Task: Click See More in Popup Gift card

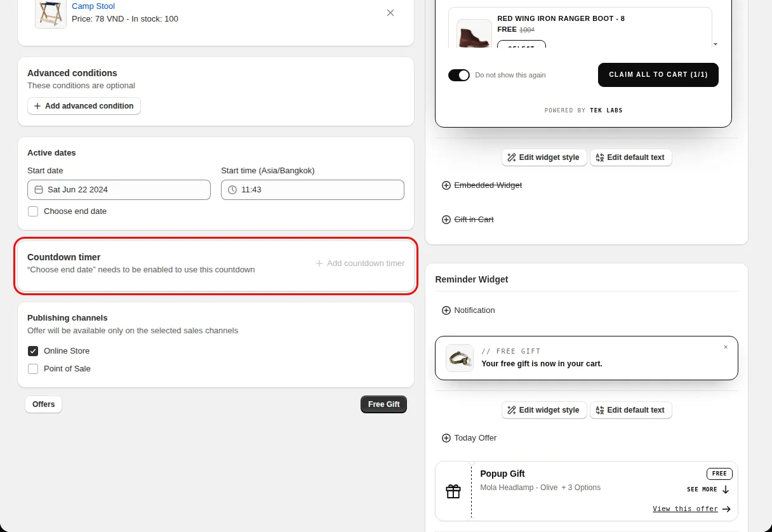Action: pos(709,489)
